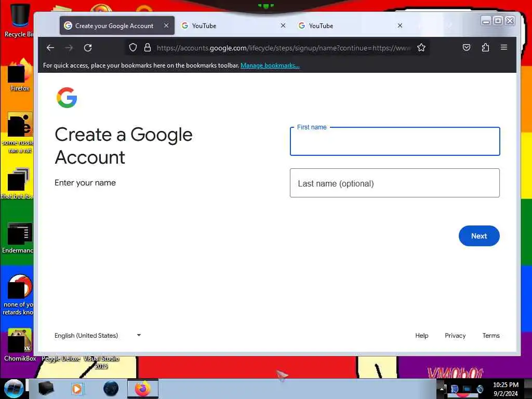
Task: Click the network tray icon
Action: click(x=467, y=389)
